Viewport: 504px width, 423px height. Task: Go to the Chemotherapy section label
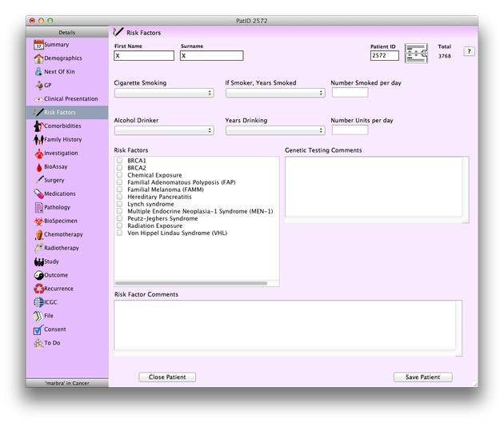pyautogui.click(x=63, y=234)
